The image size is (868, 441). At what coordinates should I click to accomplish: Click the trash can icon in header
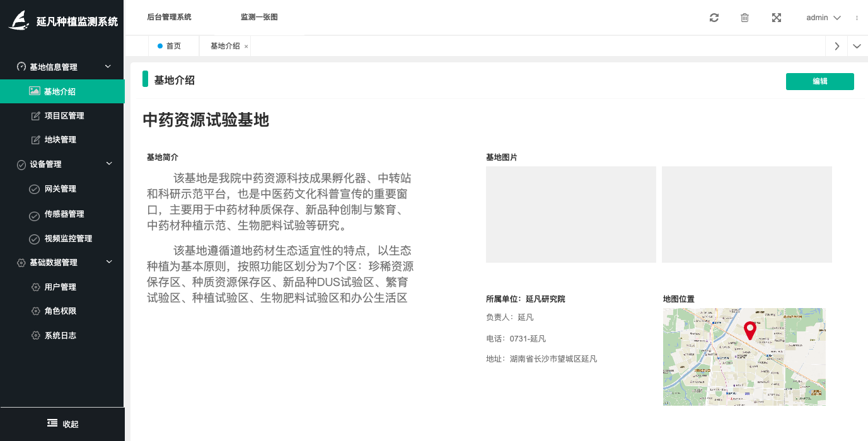coord(744,18)
